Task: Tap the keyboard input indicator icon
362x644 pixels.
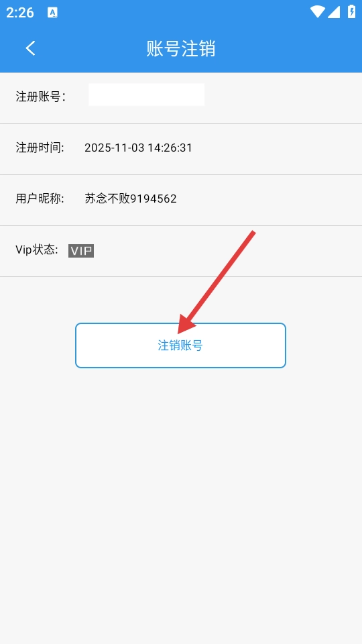Action: 52,13
